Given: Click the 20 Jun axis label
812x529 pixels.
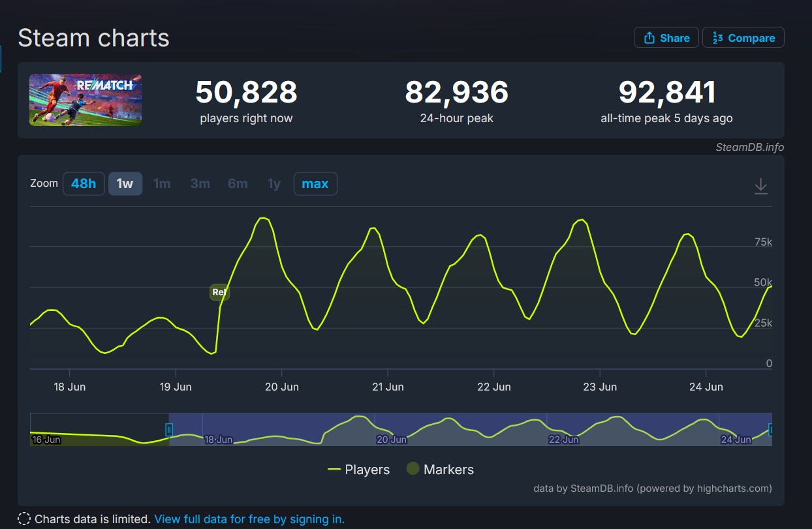Looking at the screenshot, I should (x=282, y=387).
